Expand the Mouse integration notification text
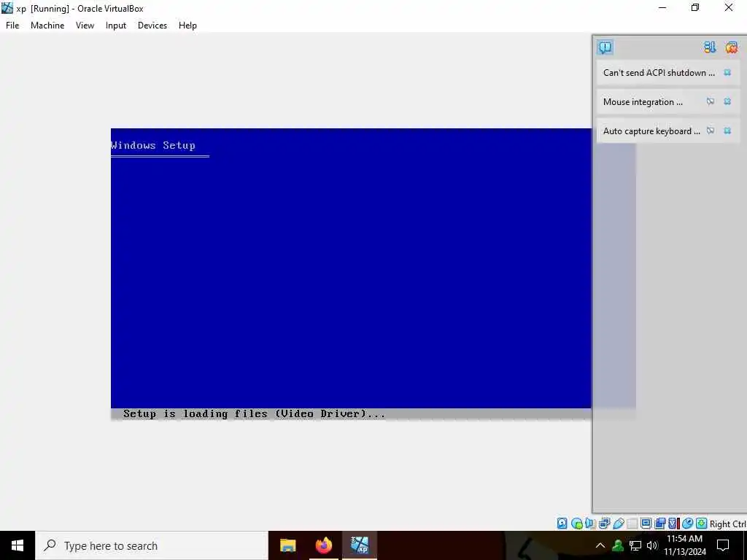747x560 pixels. pos(643,102)
